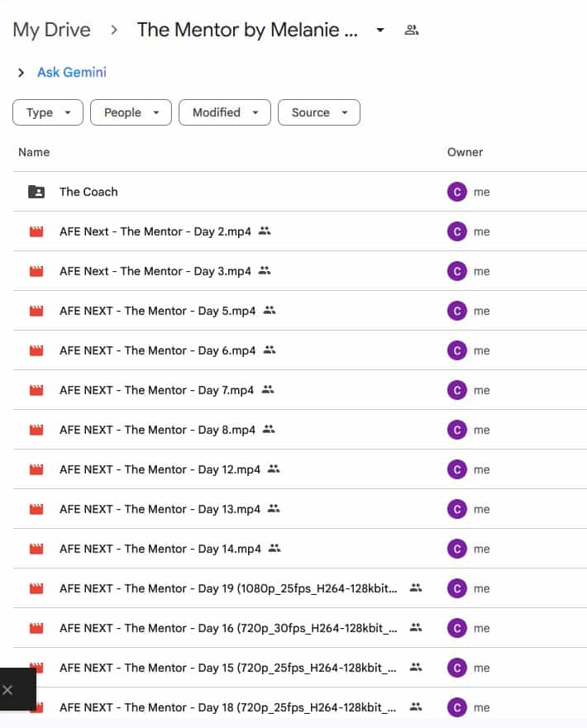Click the shared people icon beside Day 3.mp4
587x728 pixels.
265,271
